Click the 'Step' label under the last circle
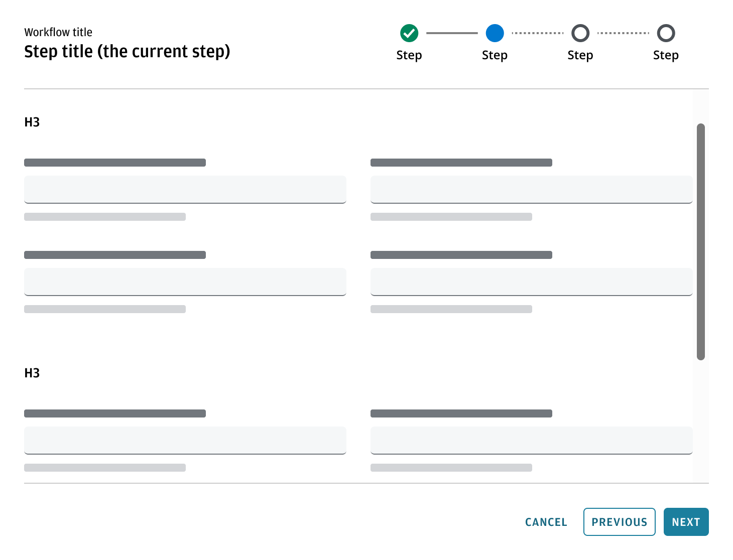 pyautogui.click(x=666, y=55)
